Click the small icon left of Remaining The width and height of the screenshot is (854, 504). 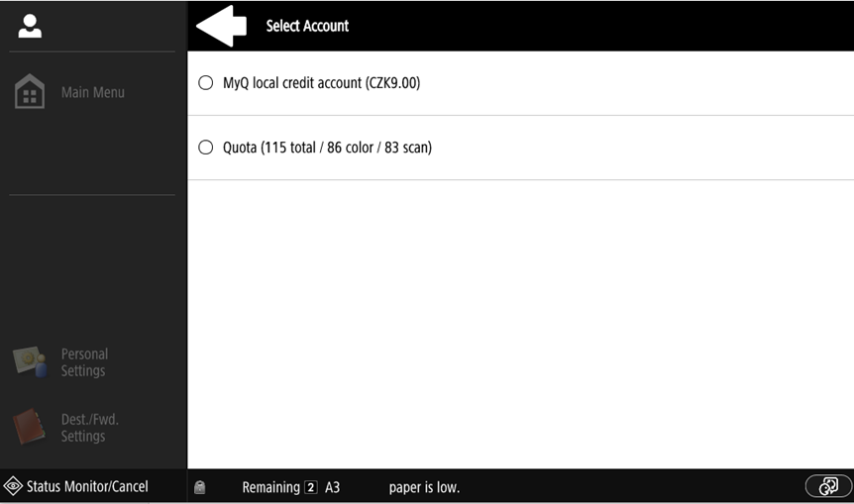[x=200, y=487]
